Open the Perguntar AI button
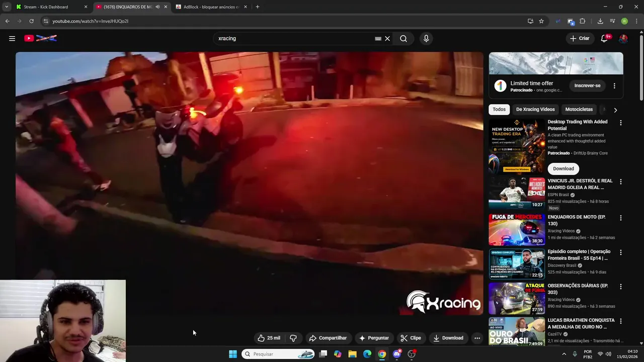The width and height of the screenshot is (644, 362). [x=374, y=338]
